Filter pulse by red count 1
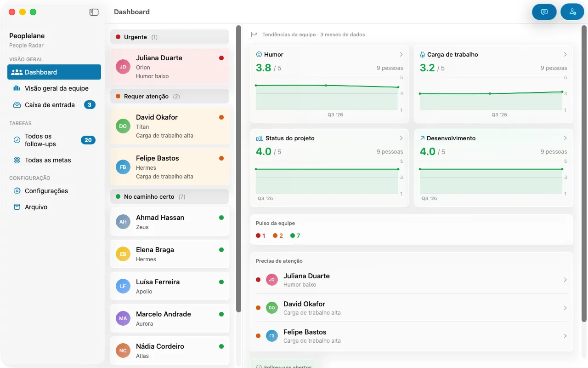This screenshot has width=588, height=368. pyautogui.click(x=260, y=236)
